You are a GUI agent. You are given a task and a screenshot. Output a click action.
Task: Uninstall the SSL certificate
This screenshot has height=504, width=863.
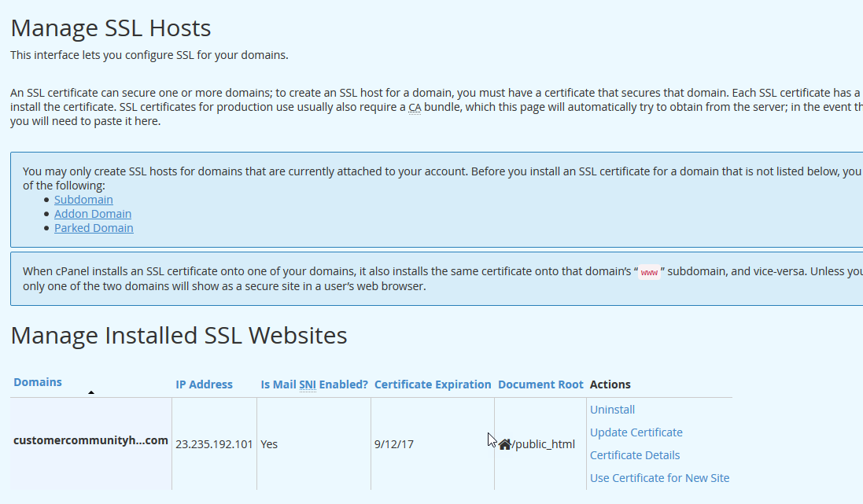pyautogui.click(x=612, y=410)
